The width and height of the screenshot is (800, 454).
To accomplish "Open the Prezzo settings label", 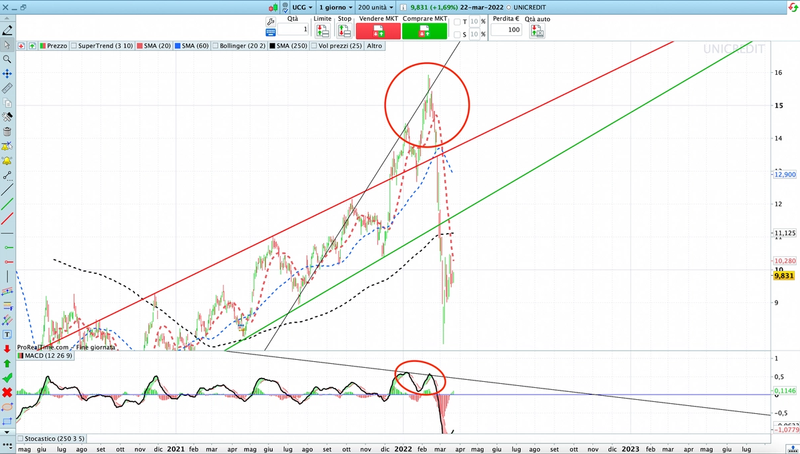I will pyautogui.click(x=57, y=46).
